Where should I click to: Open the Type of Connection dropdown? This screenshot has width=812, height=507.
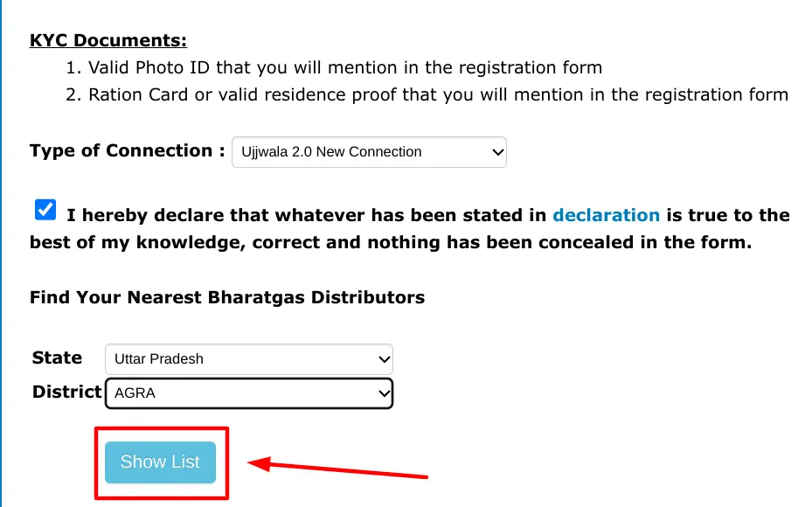(367, 152)
